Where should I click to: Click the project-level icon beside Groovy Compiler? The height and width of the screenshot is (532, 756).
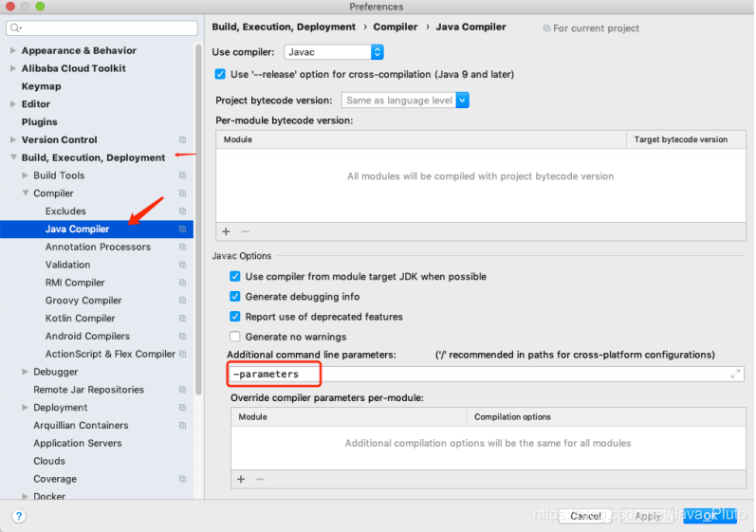[x=183, y=301]
